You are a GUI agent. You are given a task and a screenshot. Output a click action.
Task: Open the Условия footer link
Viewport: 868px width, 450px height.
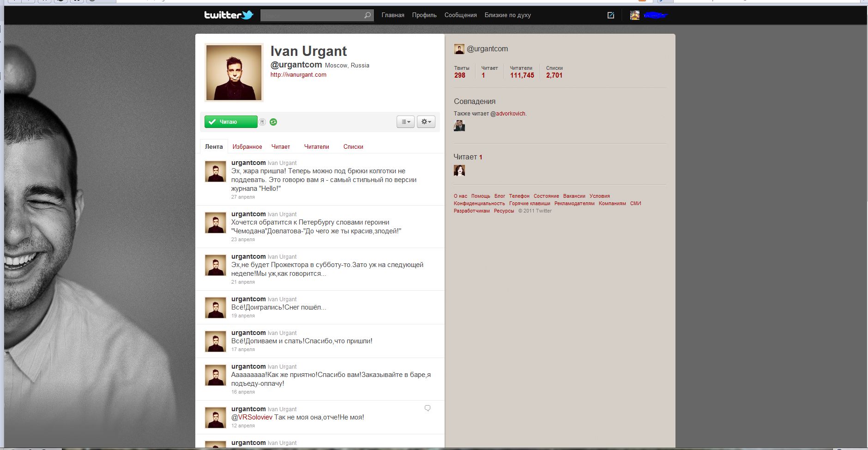[x=599, y=196]
